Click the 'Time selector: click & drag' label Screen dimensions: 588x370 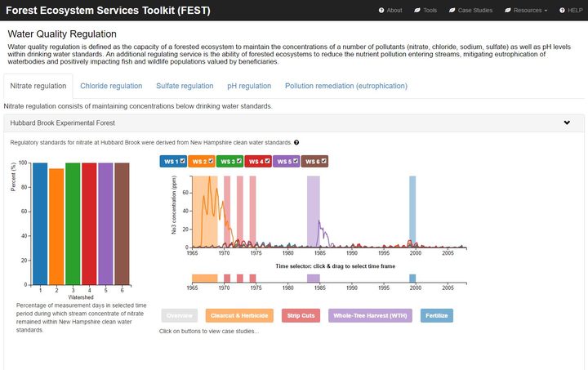336,266
